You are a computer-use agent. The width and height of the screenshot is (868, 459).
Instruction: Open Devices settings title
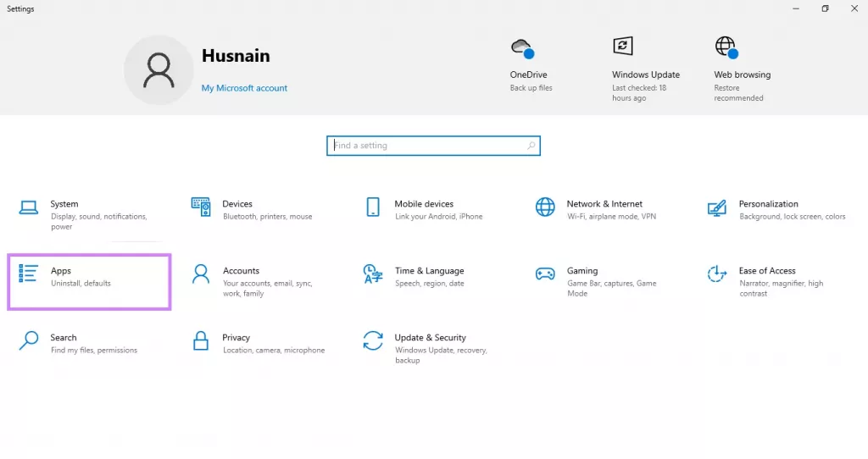click(x=237, y=203)
